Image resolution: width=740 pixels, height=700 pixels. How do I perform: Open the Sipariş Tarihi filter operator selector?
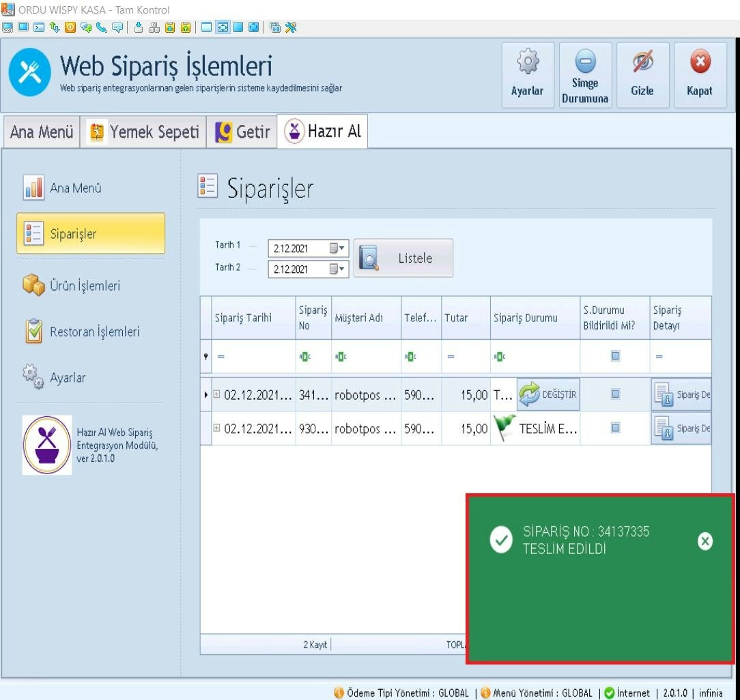point(220,357)
